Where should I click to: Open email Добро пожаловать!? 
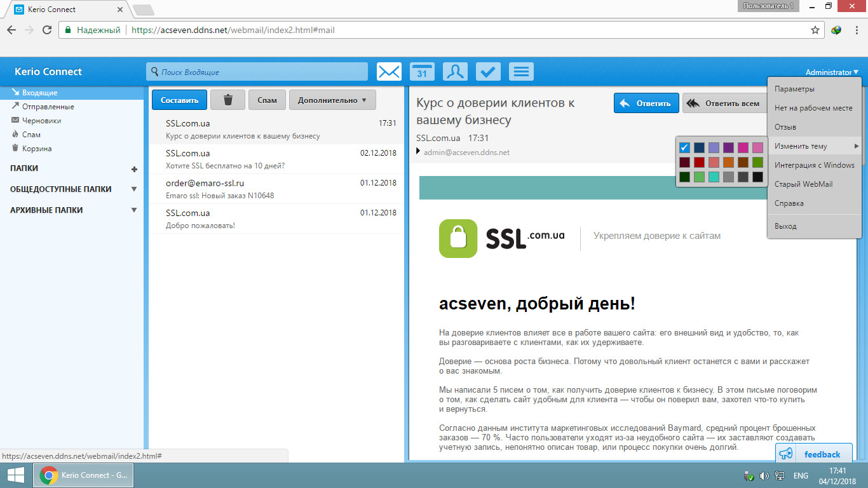[x=276, y=219]
